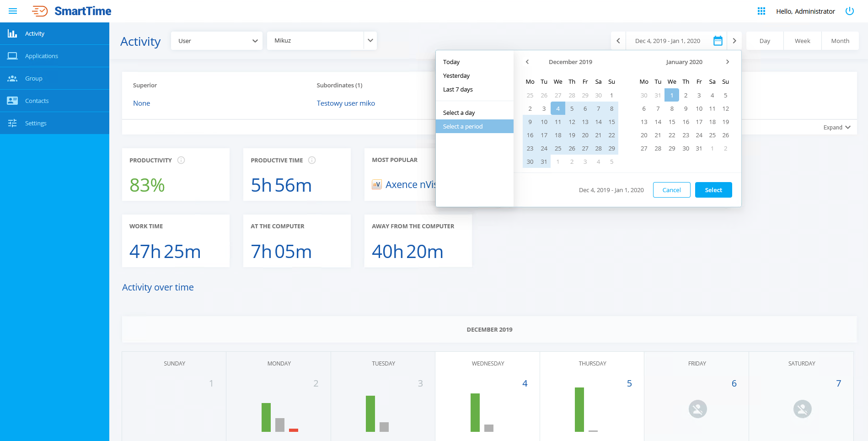Choose the Last 7 days preset

pyautogui.click(x=458, y=89)
